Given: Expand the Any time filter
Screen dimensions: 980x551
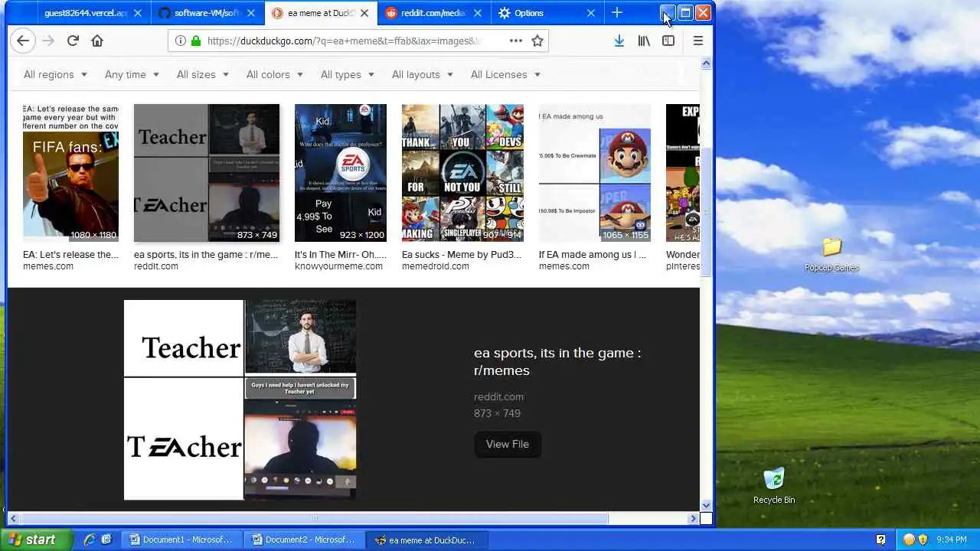Looking at the screenshot, I should [x=132, y=74].
